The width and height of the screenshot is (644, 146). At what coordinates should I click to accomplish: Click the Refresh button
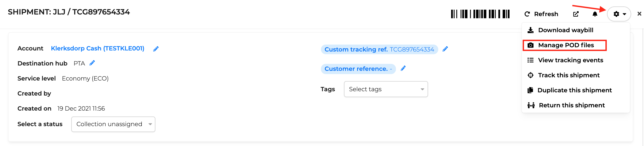[541, 14]
